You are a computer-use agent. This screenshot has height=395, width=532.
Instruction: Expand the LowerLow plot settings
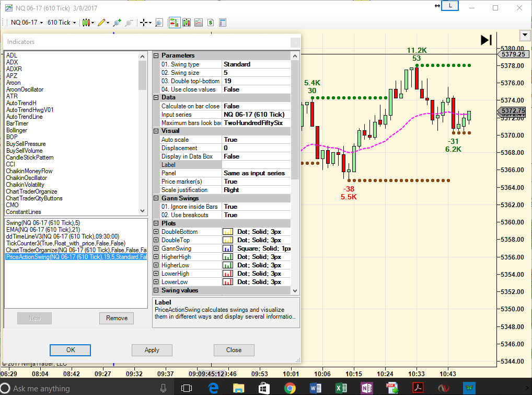pos(156,282)
